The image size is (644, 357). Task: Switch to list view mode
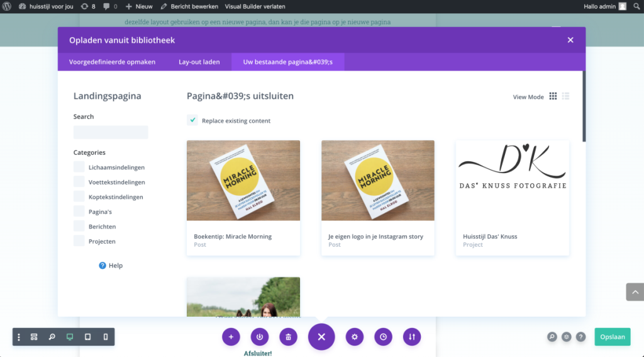click(565, 96)
